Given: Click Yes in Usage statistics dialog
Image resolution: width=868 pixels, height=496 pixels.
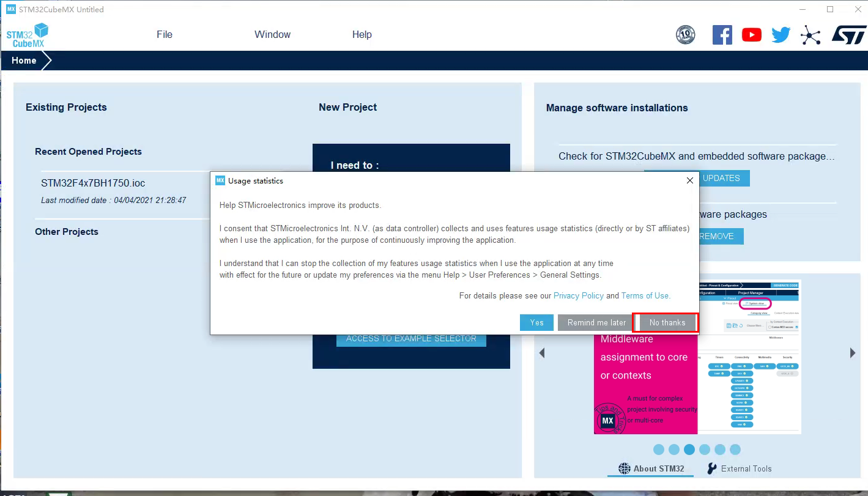Looking at the screenshot, I should (537, 322).
